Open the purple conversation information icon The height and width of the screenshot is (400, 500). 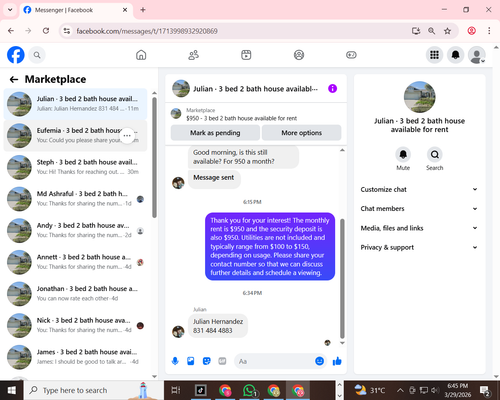point(332,89)
